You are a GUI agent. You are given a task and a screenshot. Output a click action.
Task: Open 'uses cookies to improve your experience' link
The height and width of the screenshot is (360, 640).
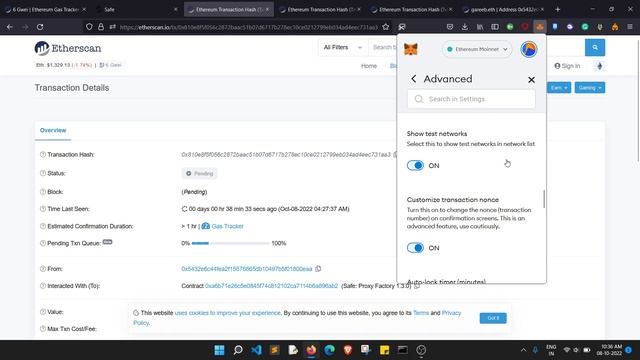point(228,313)
